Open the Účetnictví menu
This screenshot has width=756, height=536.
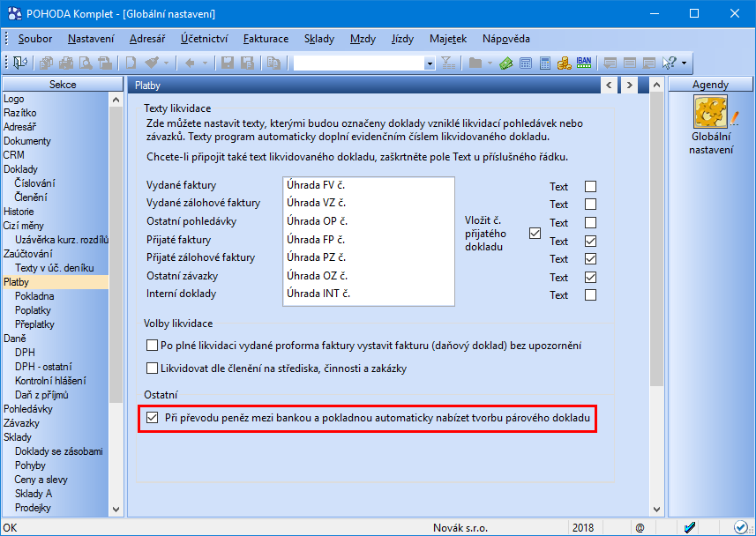[x=204, y=39]
